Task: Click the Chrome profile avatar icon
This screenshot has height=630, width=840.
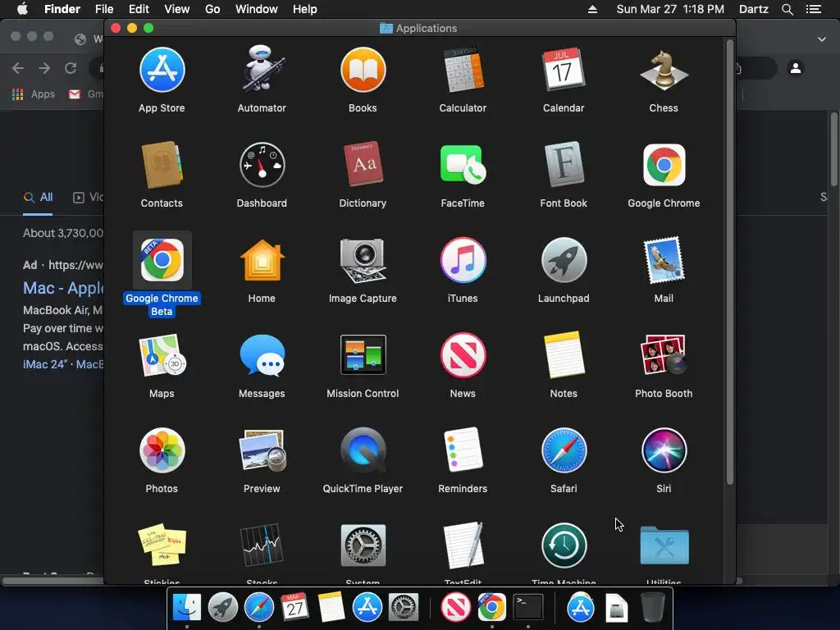Action: (x=796, y=68)
